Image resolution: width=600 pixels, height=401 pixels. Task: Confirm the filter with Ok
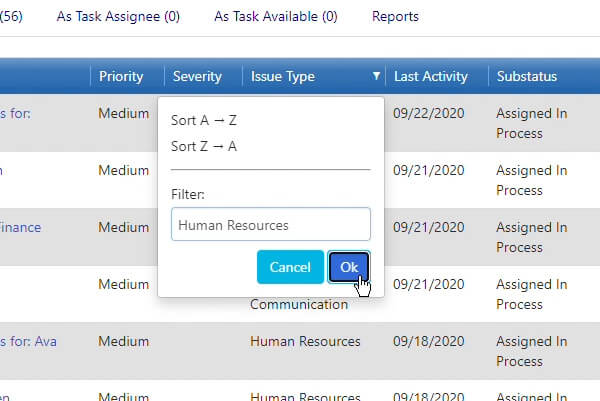pyautogui.click(x=349, y=267)
